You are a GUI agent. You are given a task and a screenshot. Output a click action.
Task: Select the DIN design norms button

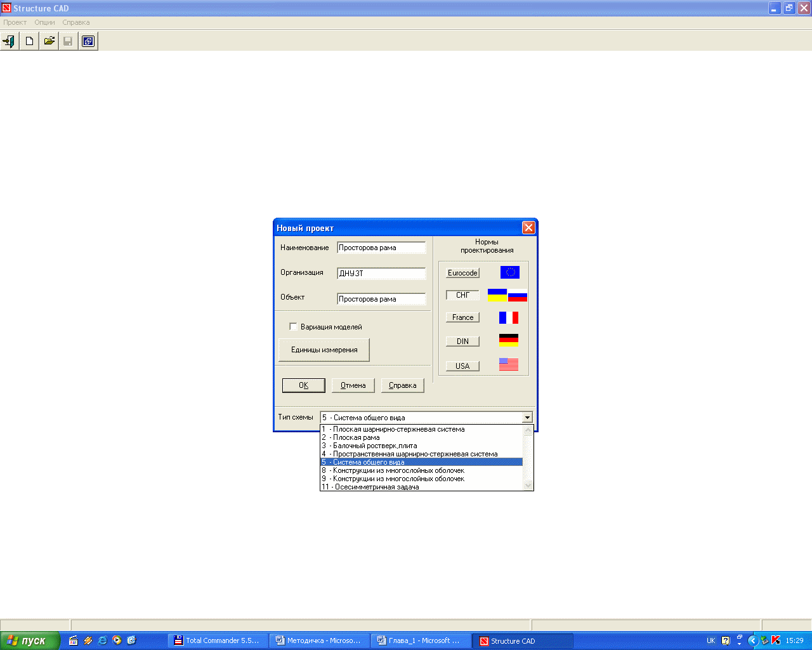click(462, 342)
